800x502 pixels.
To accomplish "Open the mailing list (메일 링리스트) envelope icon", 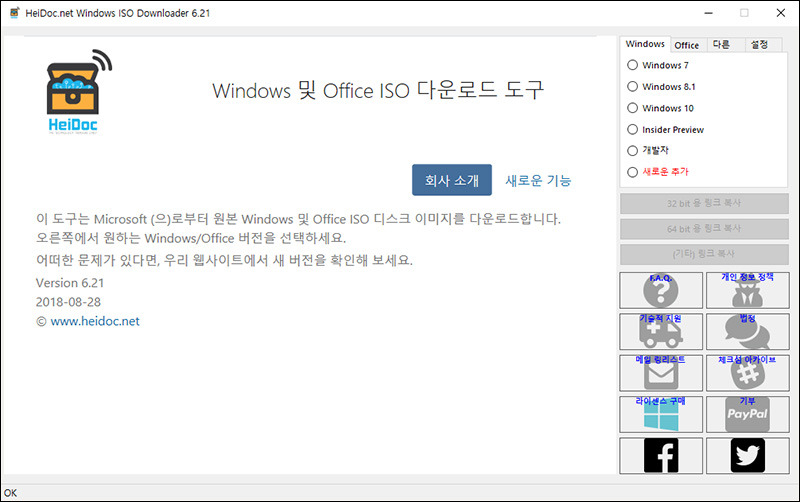I will (661, 373).
